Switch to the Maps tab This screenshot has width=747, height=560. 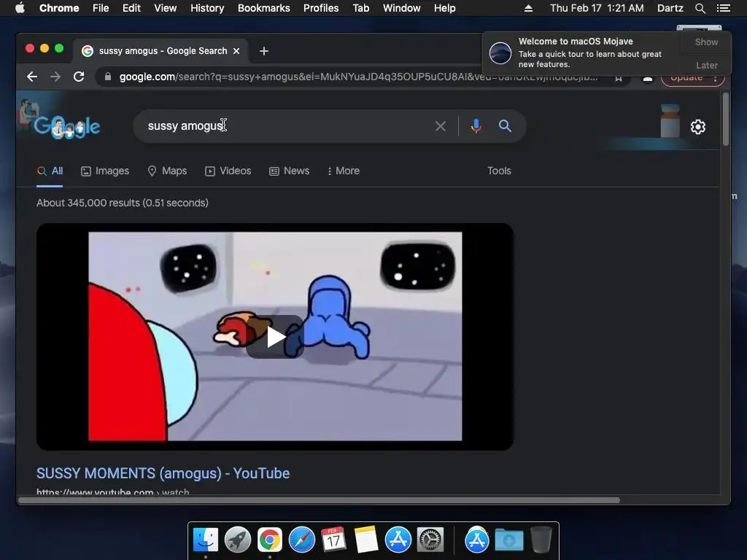pyautogui.click(x=167, y=171)
